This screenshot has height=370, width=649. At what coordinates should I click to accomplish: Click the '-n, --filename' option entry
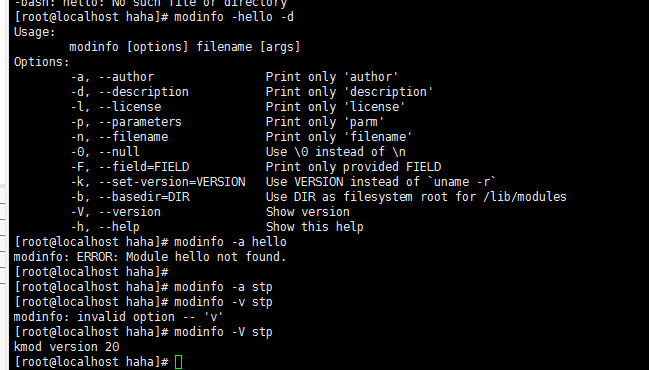pyautogui.click(x=119, y=137)
